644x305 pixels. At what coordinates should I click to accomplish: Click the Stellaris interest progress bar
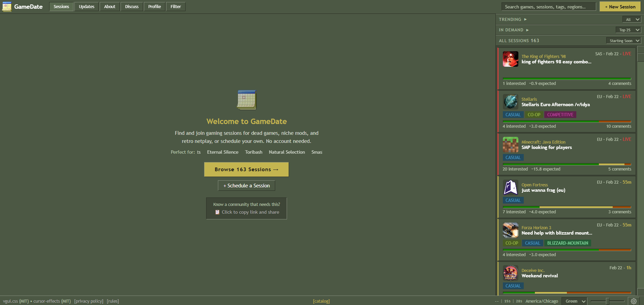(x=567, y=121)
